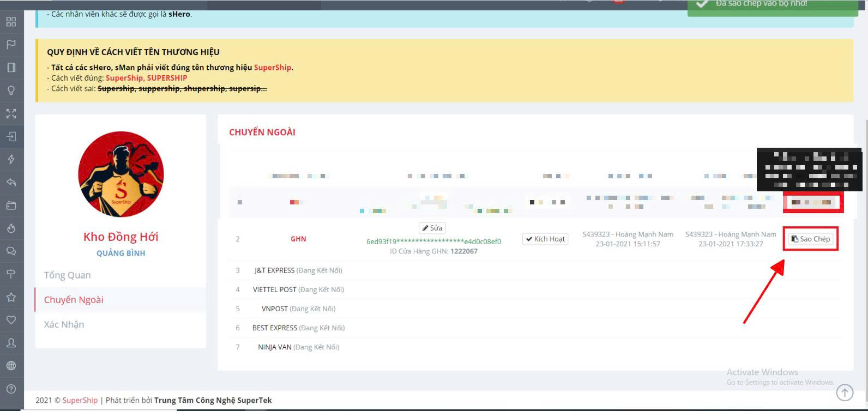868x411 pixels.
Task: Click the GHN masked token text
Action: pos(433,241)
